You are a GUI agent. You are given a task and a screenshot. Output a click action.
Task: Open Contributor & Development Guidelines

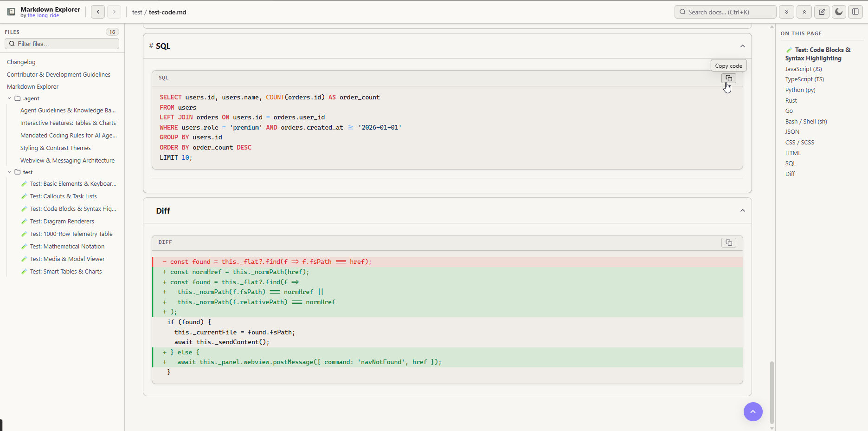58,74
